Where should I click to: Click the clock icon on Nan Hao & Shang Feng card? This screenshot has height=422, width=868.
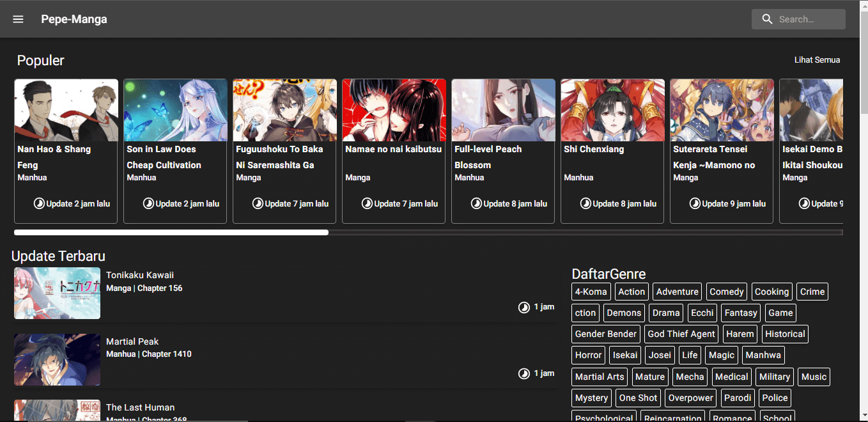click(x=39, y=203)
